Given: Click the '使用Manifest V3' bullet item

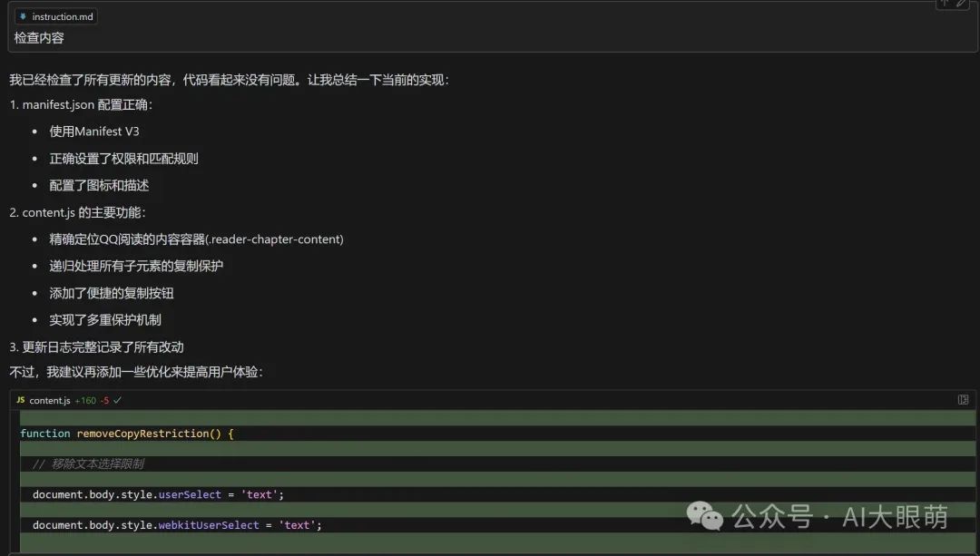Looking at the screenshot, I should point(94,132).
